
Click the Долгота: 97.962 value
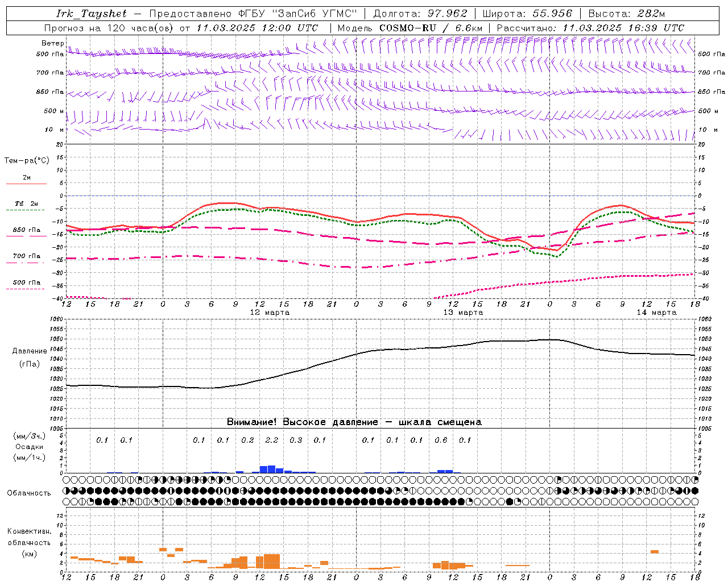(x=420, y=14)
